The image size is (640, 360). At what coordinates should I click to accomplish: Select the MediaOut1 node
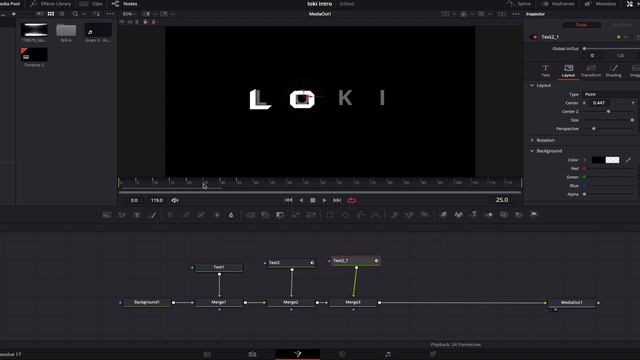coord(572,302)
